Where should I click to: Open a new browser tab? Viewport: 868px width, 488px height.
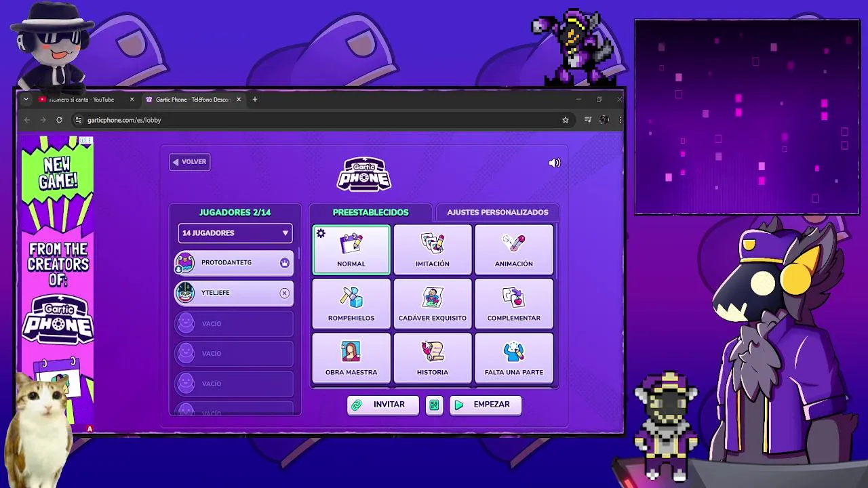(255, 100)
